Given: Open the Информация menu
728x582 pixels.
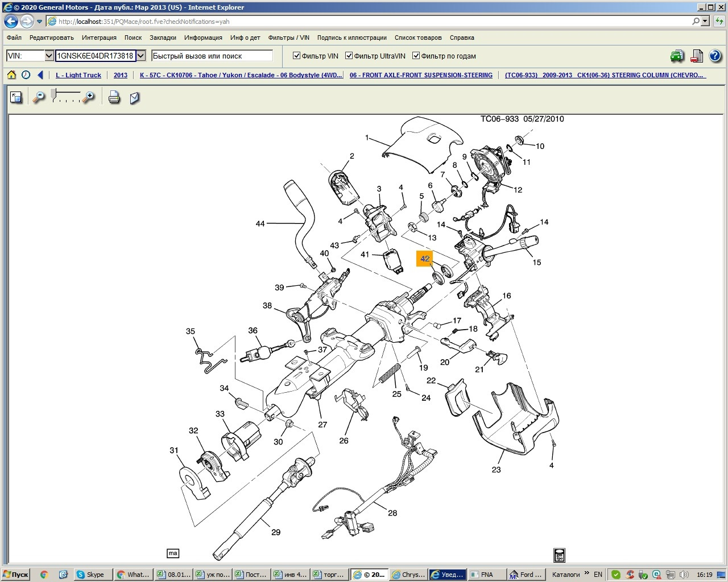Looking at the screenshot, I should point(203,38).
